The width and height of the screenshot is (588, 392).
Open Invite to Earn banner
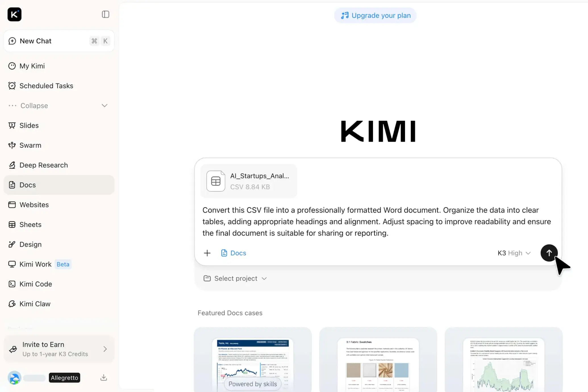pos(59,349)
